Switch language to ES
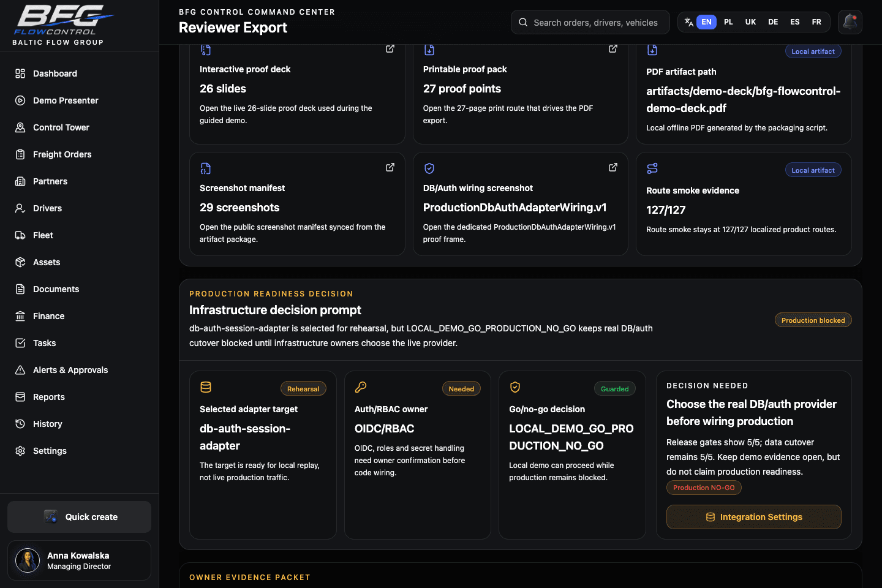This screenshot has width=882, height=588. [795, 22]
